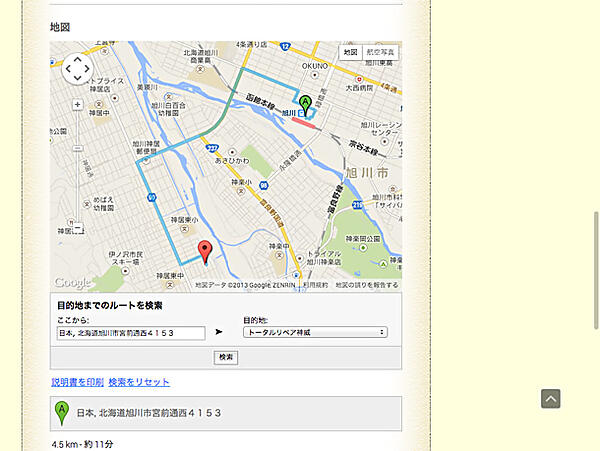The height and width of the screenshot is (451, 600).
Task: Click the green A start marker on the map
Action: point(305,105)
